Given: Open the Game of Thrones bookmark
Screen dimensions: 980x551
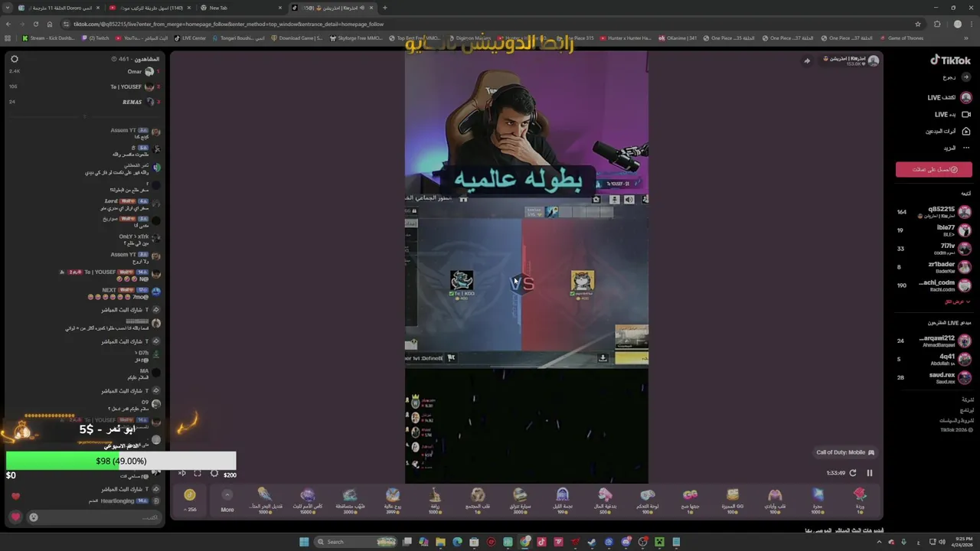Looking at the screenshot, I should [x=902, y=37].
